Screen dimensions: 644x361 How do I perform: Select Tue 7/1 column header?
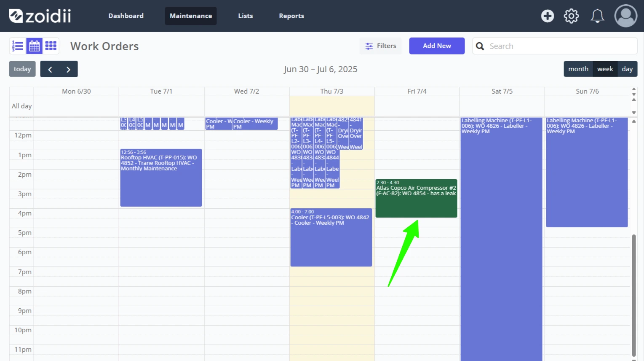161,92
